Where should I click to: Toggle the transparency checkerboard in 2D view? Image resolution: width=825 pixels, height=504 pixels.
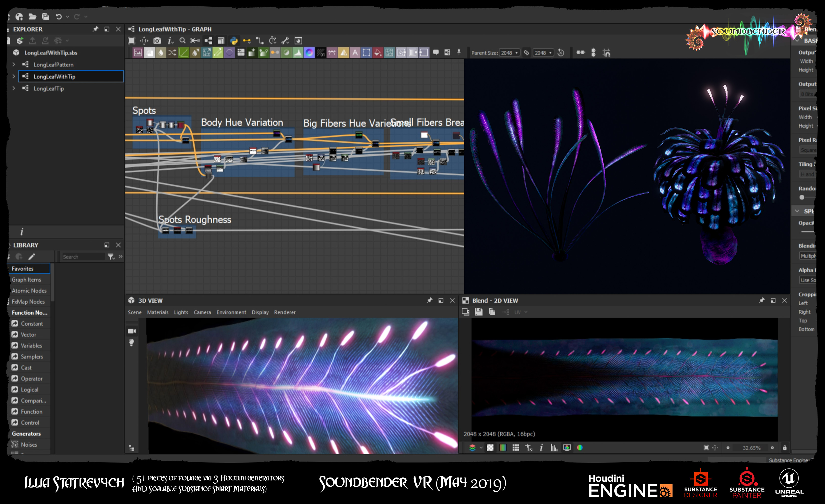click(490, 448)
